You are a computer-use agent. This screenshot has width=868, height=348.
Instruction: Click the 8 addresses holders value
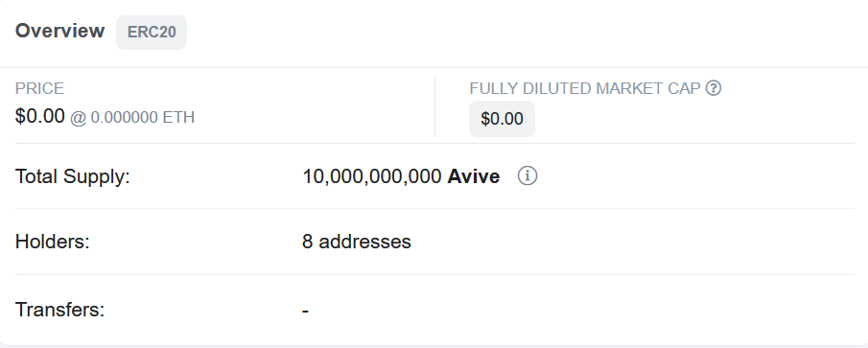coord(357,242)
